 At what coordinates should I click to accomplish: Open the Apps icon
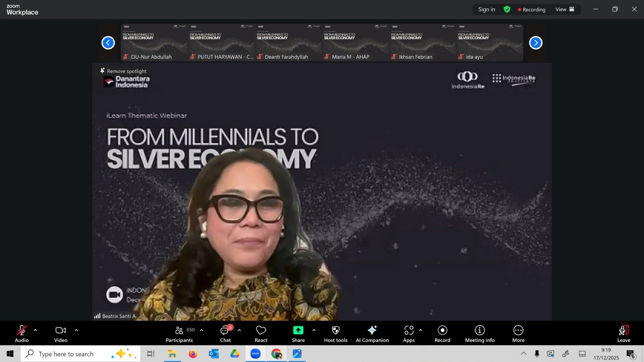click(x=409, y=330)
